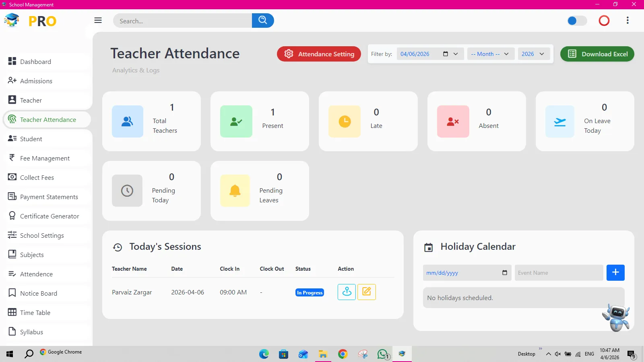Image resolution: width=644 pixels, height=362 pixels.
Task: Open Dashboard from the sidebar
Action: 47,62
